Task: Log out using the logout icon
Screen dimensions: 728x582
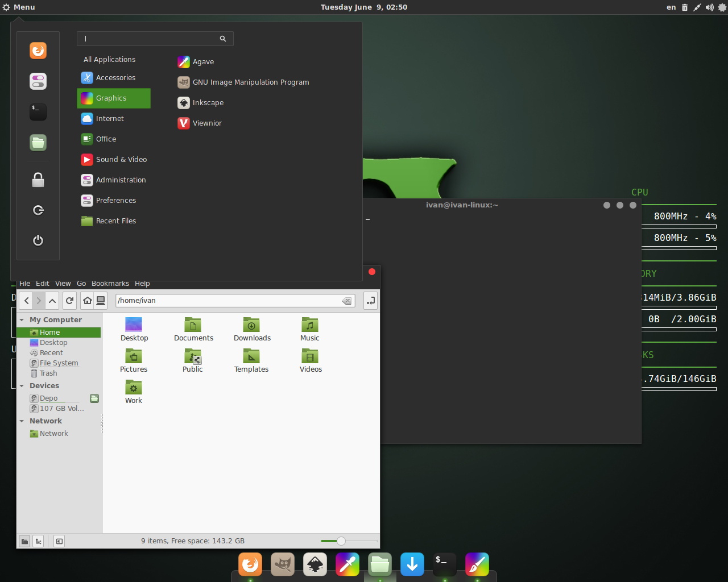Action: (38, 210)
